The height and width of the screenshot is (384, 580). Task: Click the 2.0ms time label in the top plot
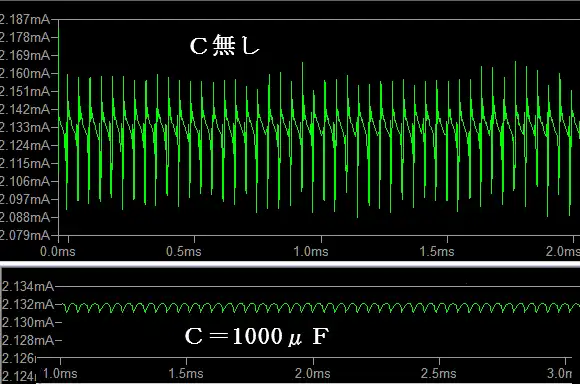pos(563,252)
